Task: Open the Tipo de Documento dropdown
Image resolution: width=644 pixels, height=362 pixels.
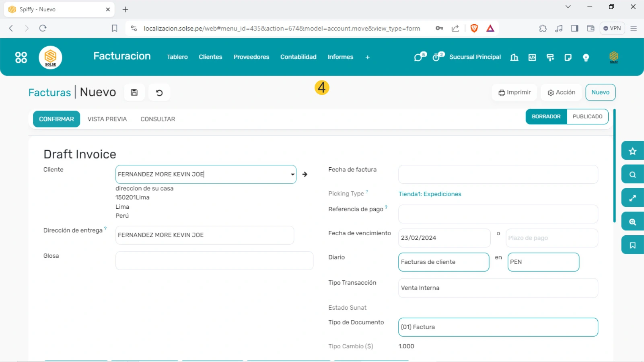Action: (x=498, y=327)
